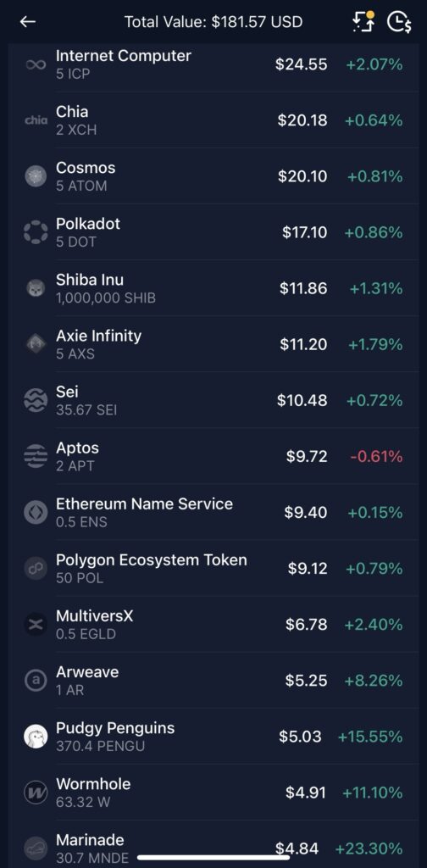Viewport: 427px width, 868px height.
Task: Tap the Internet Computer infinity logo
Action: coord(36,64)
